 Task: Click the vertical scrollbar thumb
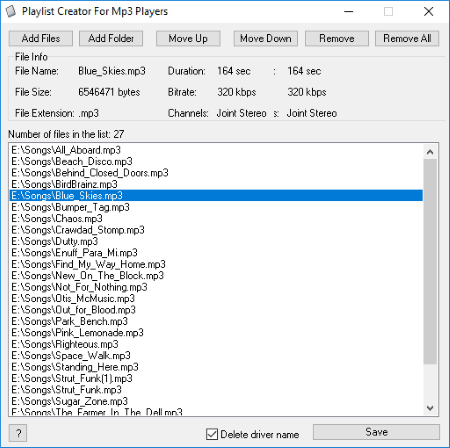click(430, 262)
